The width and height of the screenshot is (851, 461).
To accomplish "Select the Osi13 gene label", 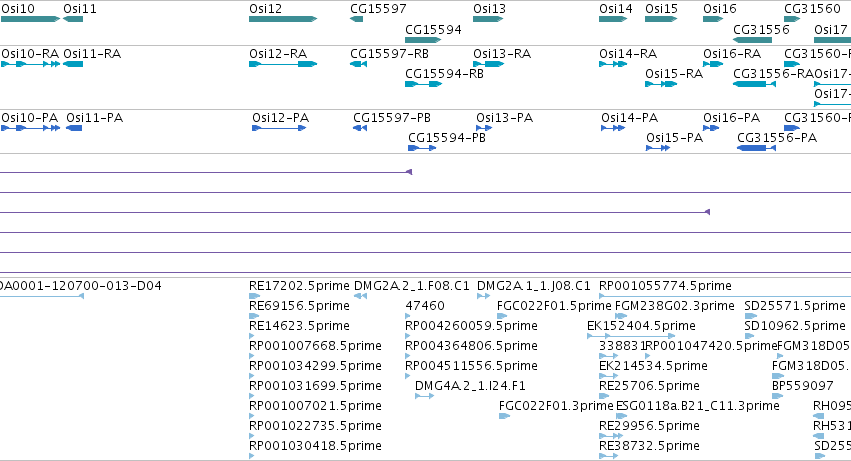I will (490, 9).
